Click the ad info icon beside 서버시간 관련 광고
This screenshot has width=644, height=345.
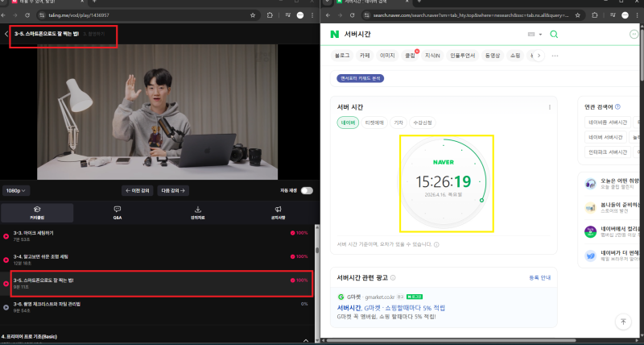pyautogui.click(x=393, y=277)
